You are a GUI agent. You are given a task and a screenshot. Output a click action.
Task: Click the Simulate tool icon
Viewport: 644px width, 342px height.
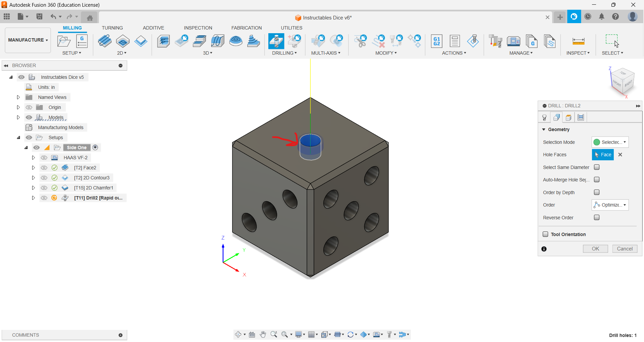coord(473,41)
